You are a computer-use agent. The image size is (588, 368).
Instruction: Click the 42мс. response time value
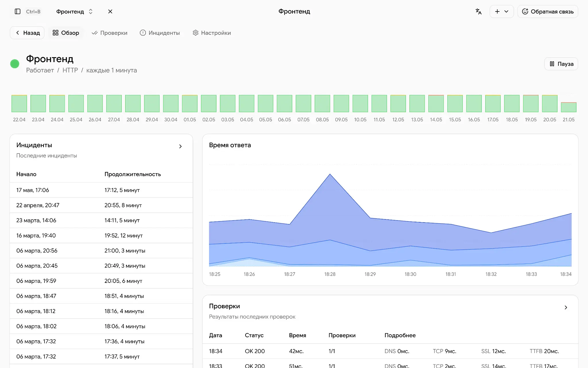296,351
